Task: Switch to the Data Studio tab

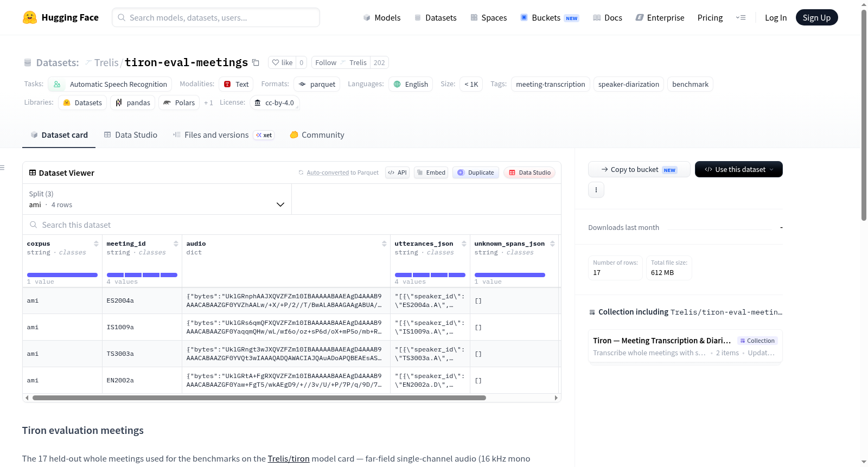Action: coord(131,135)
